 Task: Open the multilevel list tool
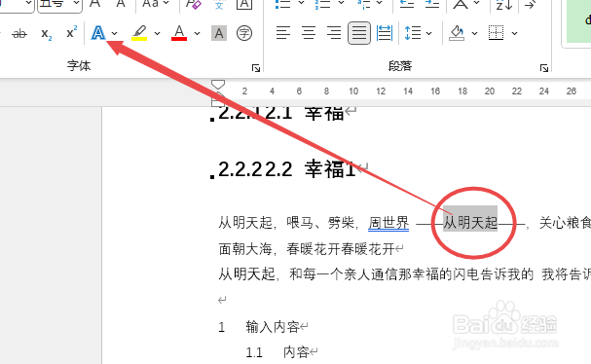click(363, 4)
